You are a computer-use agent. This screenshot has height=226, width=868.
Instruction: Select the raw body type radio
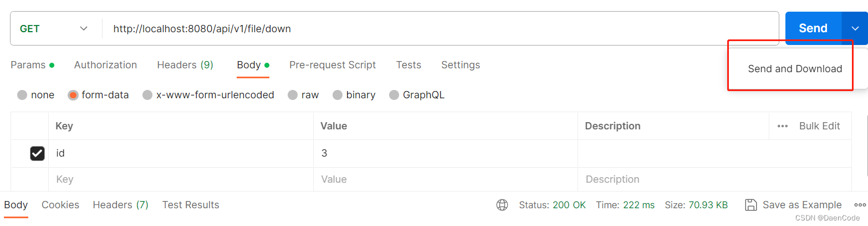coord(293,95)
